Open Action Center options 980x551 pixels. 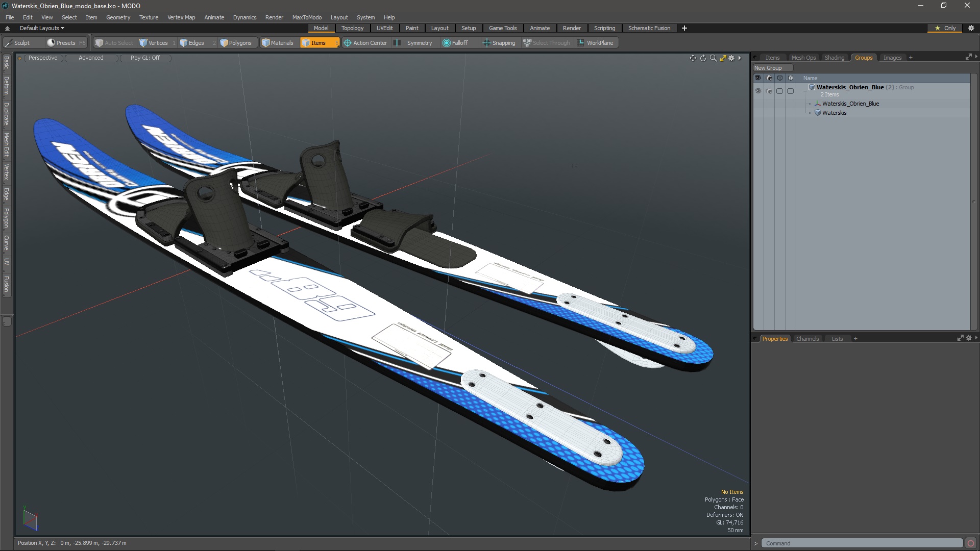click(365, 43)
